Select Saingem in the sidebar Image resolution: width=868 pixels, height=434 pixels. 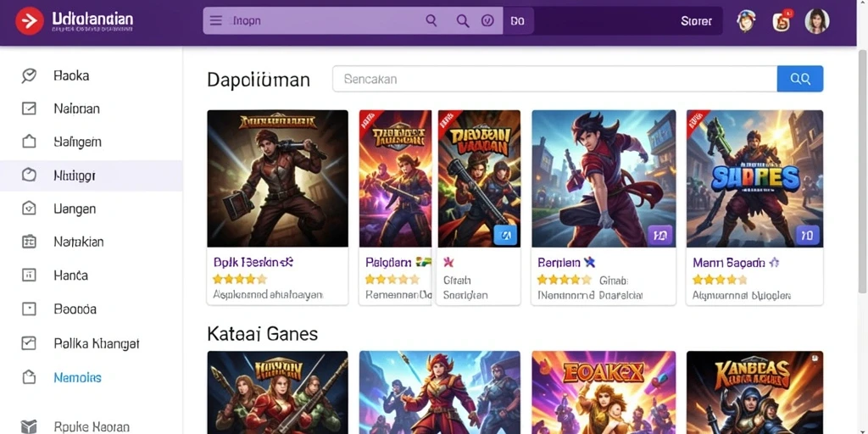point(77,142)
